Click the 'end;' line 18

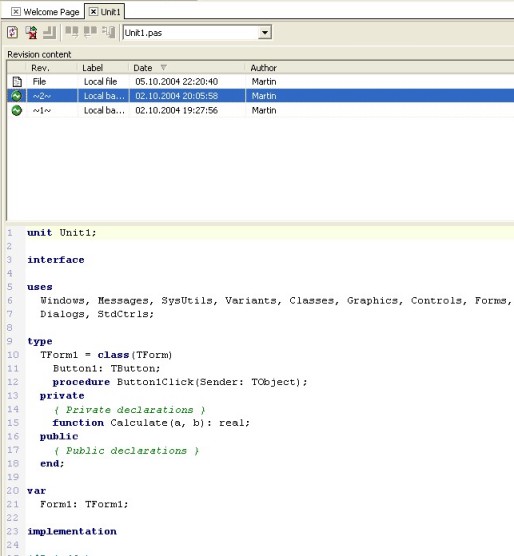[52, 463]
